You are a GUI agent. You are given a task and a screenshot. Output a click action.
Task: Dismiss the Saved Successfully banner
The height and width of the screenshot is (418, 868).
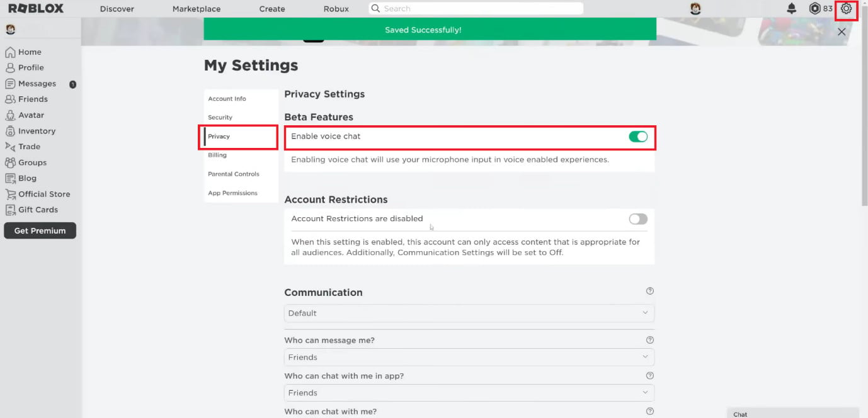click(842, 31)
